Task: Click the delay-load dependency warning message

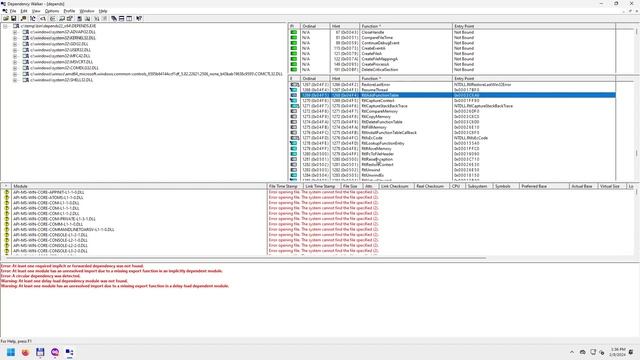Action: point(64,281)
